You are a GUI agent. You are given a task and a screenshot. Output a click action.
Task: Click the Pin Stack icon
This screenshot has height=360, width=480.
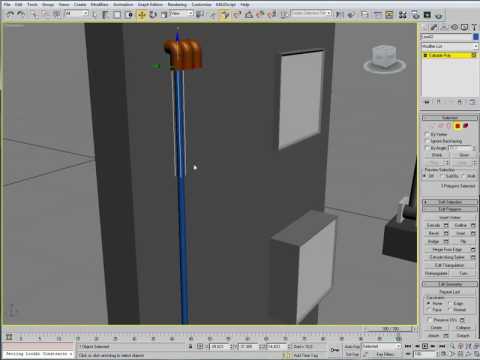coord(427,102)
